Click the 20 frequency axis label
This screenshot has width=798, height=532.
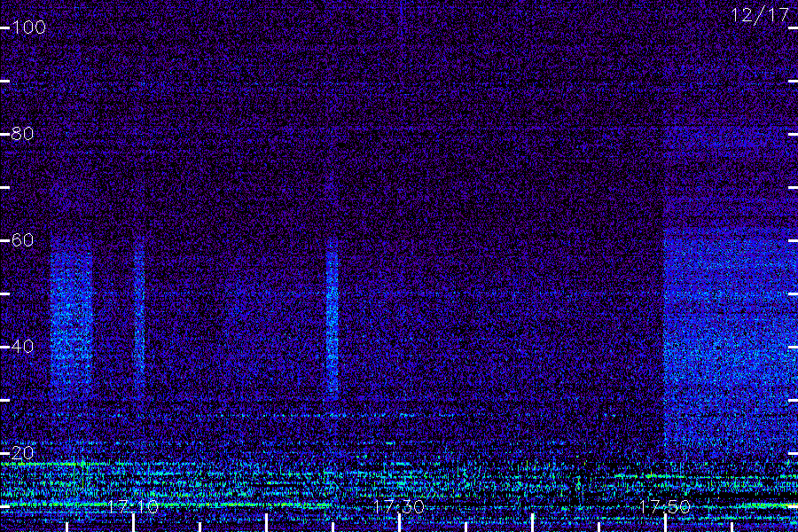(x=22, y=452)
